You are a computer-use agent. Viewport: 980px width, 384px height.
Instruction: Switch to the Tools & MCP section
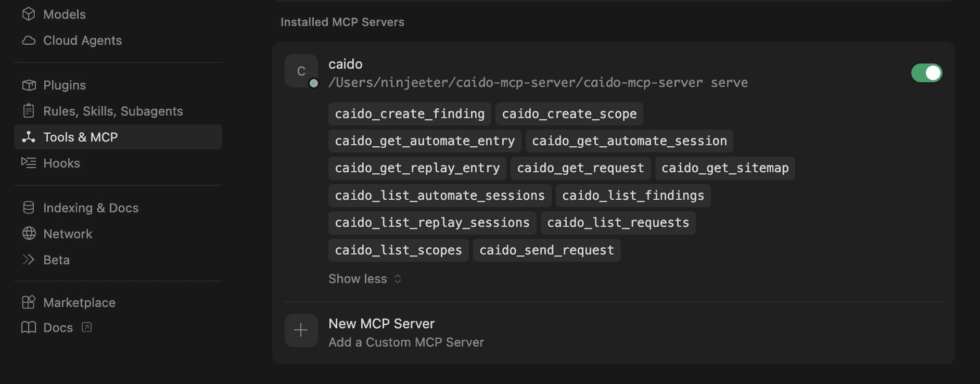[x=81, y=137]
